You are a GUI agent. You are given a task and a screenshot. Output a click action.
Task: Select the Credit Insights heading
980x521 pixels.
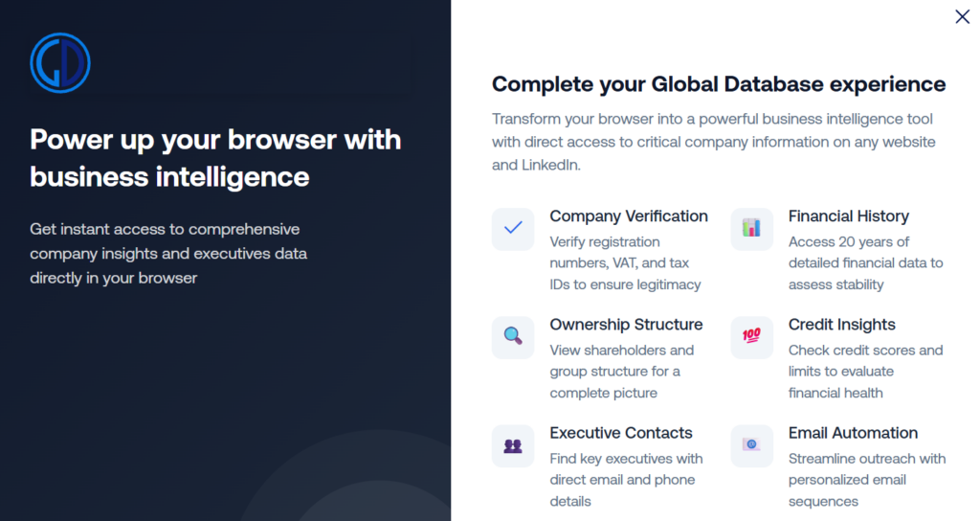click(x=842, y=325)
